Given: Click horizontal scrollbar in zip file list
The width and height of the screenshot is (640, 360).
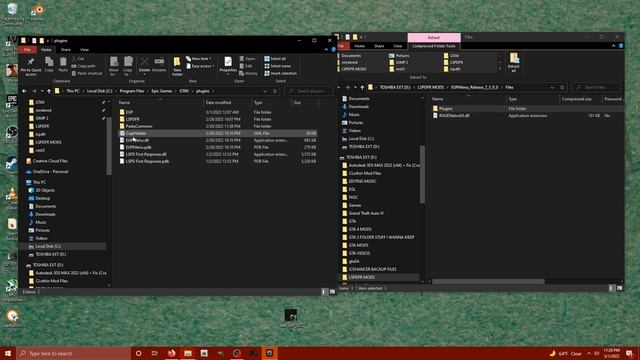Looking at the screenshot, I should [x=488, y=282].
